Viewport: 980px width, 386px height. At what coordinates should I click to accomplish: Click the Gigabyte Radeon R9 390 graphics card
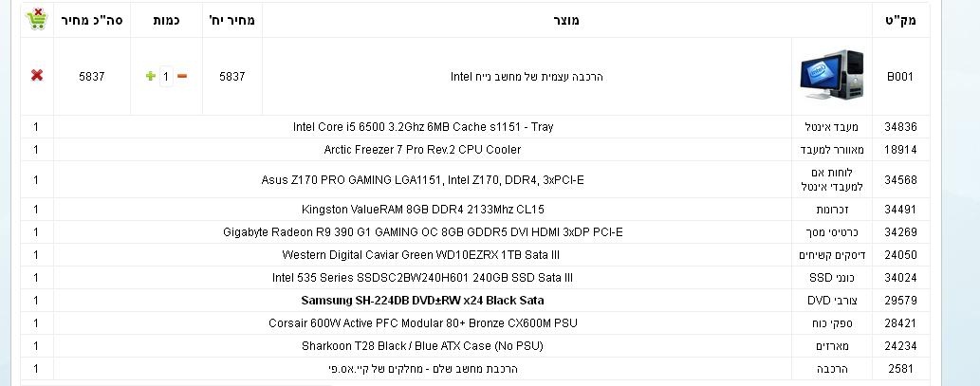[x=422, y=232]
